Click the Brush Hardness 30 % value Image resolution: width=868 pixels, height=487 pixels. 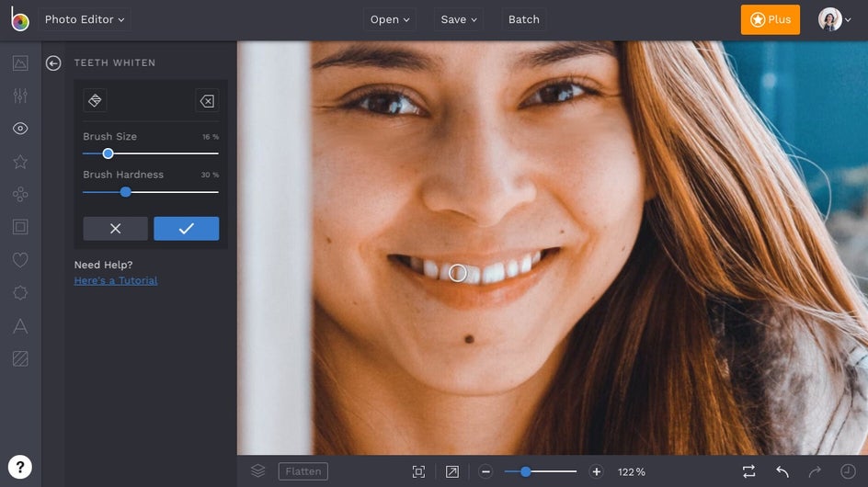click(x=210, y=175)
